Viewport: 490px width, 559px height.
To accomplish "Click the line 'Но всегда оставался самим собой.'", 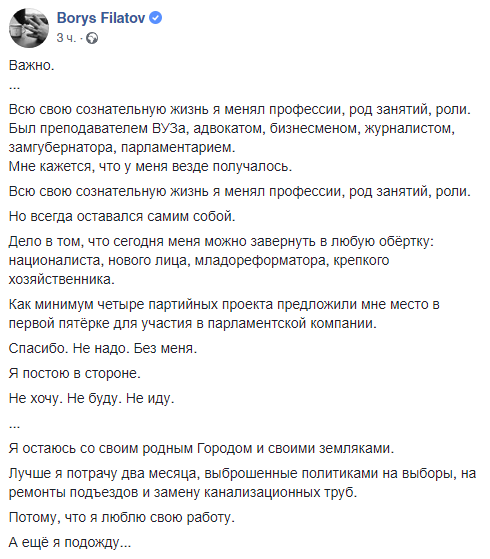I will point(122,216).
